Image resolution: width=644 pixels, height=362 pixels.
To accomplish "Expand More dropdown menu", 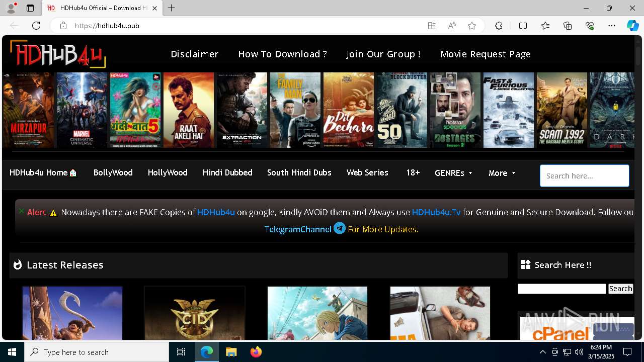I will click(502, 173).
